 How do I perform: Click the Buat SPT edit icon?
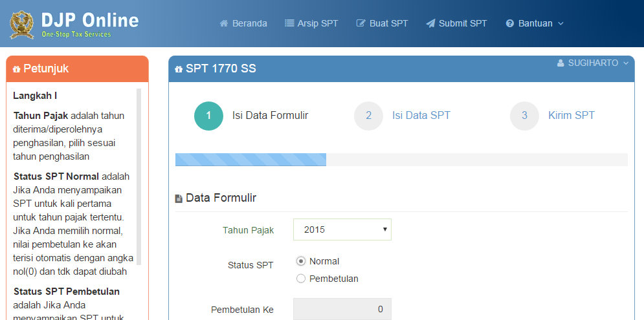click(361, 23)
